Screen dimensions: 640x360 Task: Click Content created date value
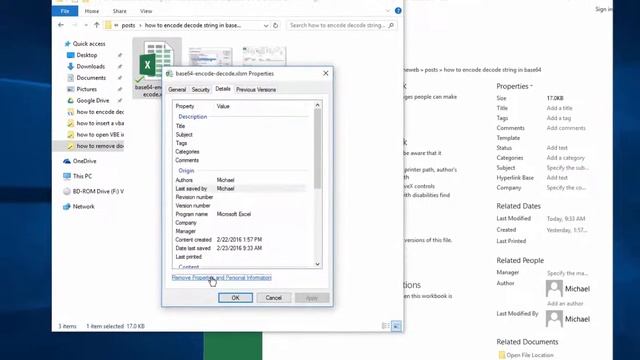click(x=239, y=240)
